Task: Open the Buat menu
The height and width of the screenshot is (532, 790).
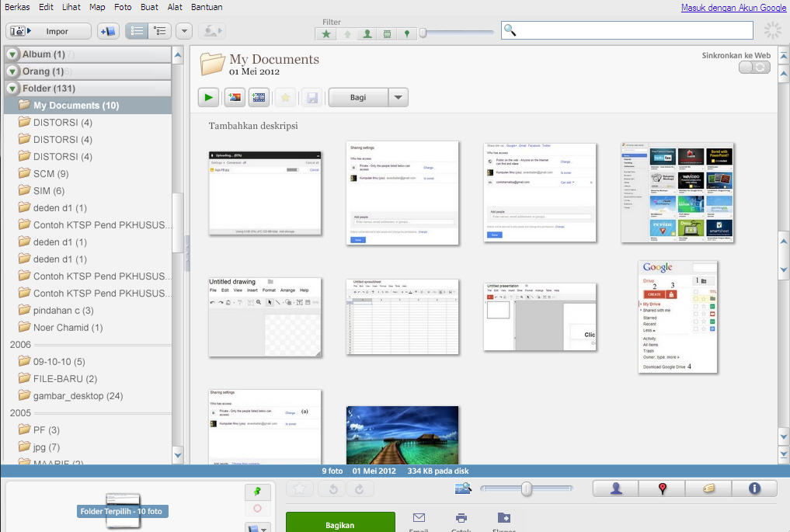Action: pos(149,7)
